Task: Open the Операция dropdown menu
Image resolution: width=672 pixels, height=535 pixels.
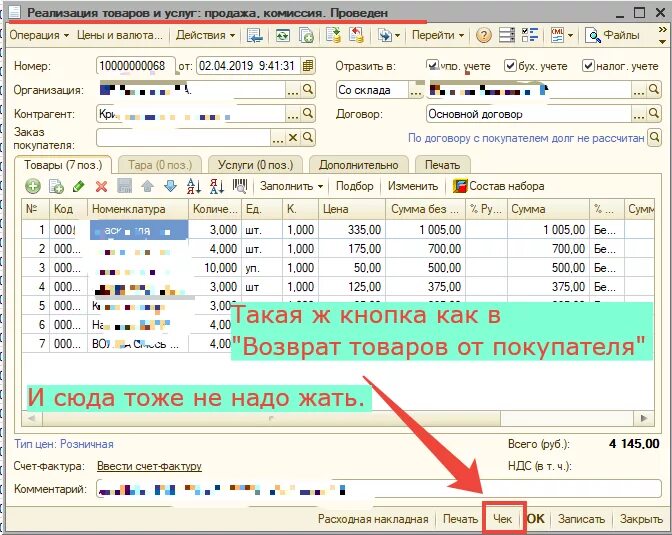Action: click(39, 35)
